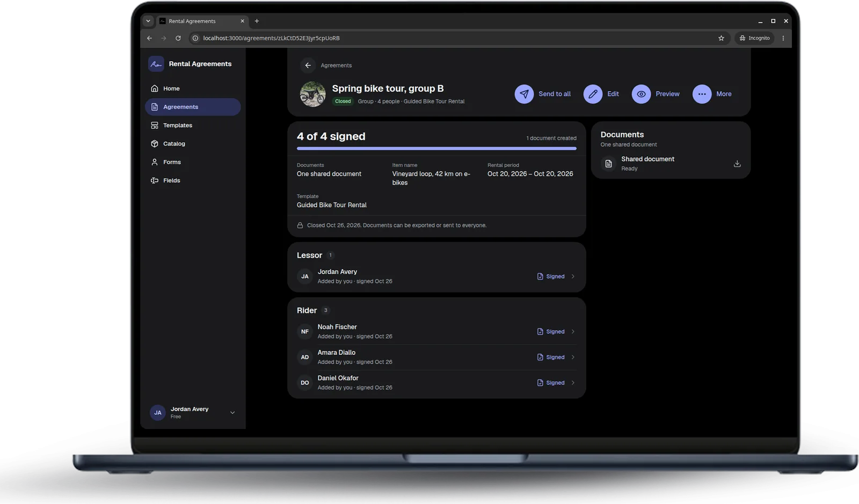The image size is (859, 504).
Task: Click the DO avatar for Daniel Okafor
Action: 304,383
